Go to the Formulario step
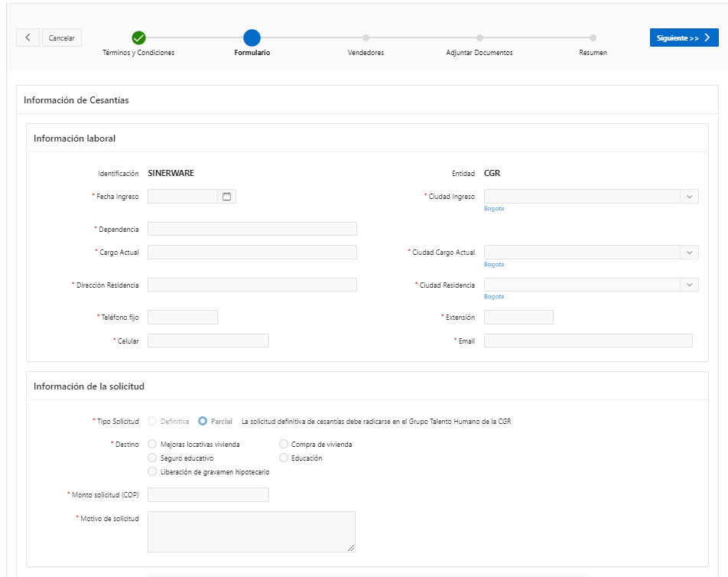Viewport: 728px width, 577px height. click(252, 37)
